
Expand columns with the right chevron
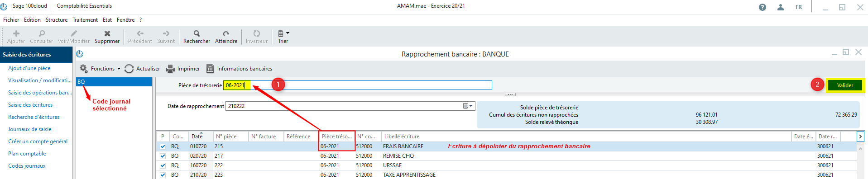pyautogui.click(x=860, y=137)
